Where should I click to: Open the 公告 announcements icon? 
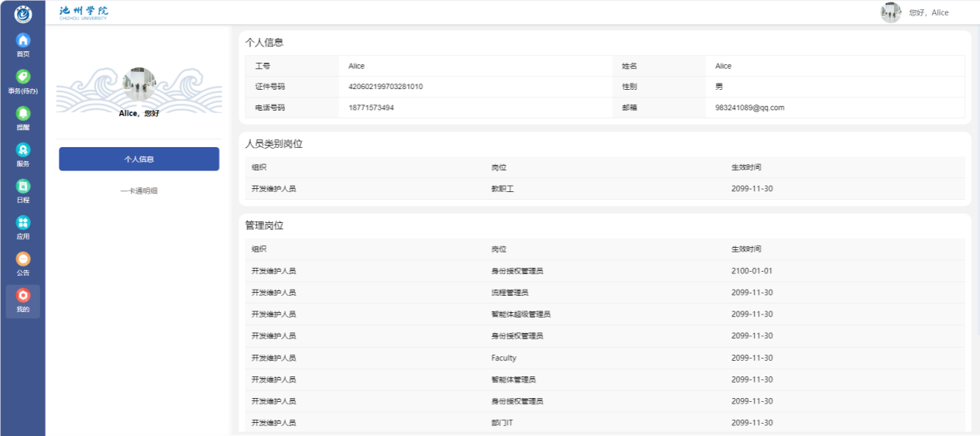(23, 259)
